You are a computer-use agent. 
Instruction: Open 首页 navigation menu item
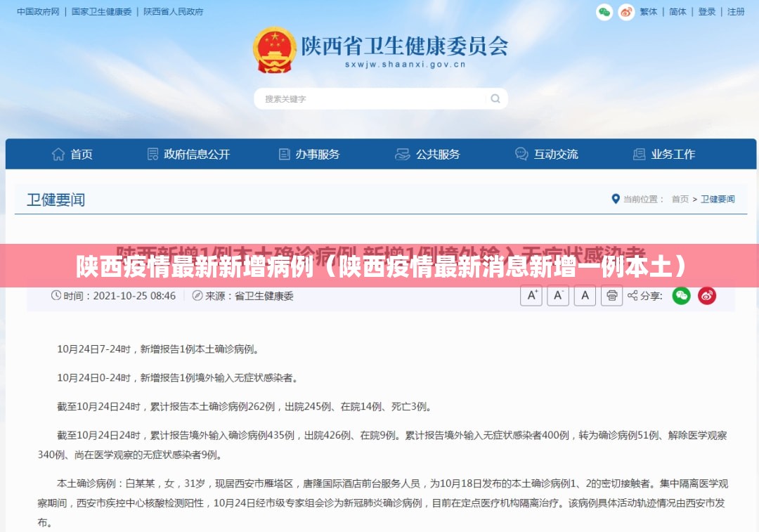tap(82, 155)
